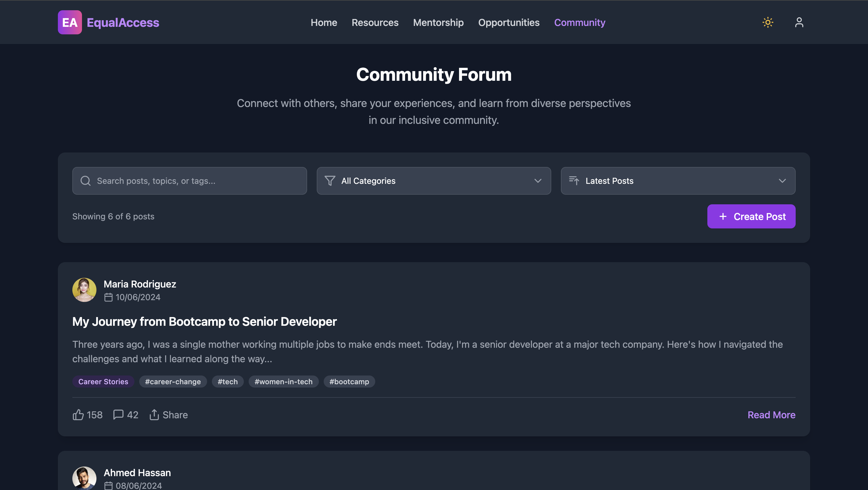Click the search magnifier icon
The image size is (868, 490).
tap(86, 181)
